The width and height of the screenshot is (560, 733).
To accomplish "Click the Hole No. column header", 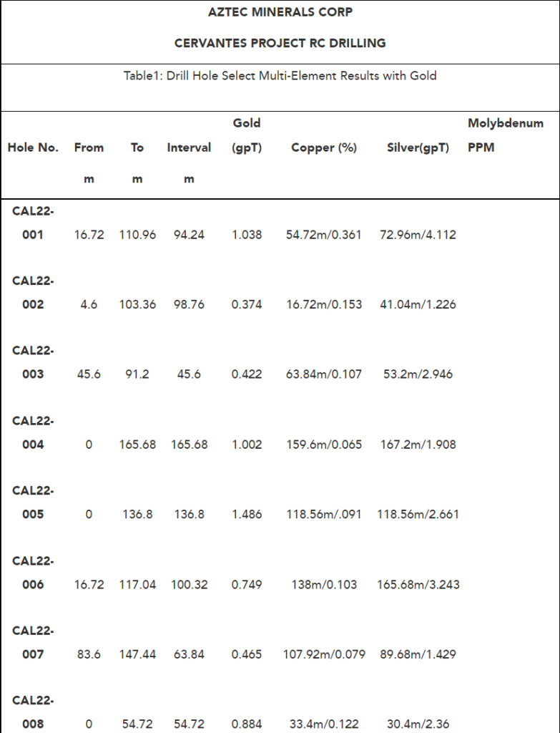I will click(33, 147).
